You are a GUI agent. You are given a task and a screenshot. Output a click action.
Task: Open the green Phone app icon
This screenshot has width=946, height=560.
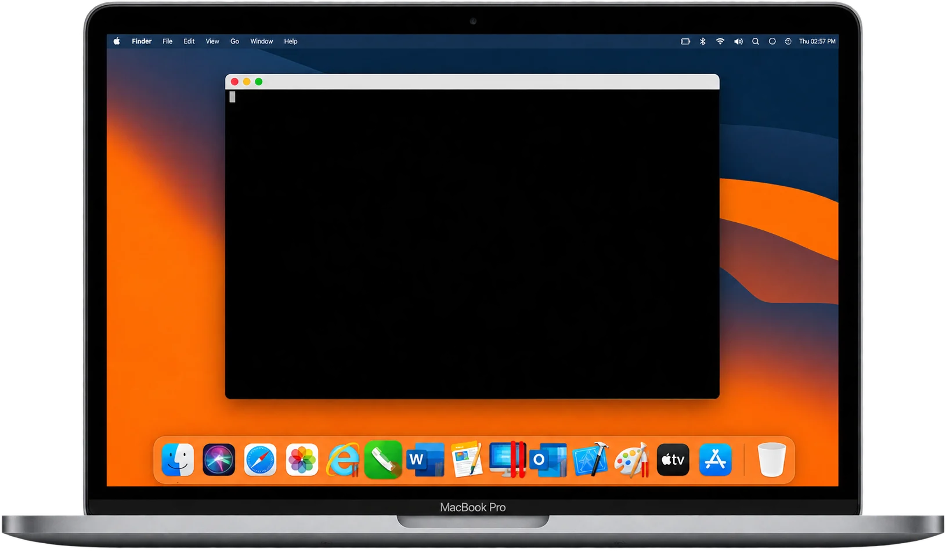click(384, 460)
